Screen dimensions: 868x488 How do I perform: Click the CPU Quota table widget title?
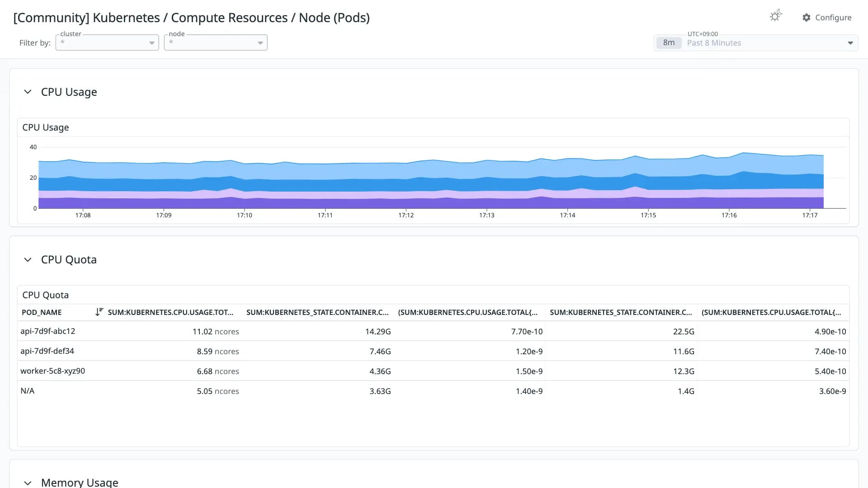click(x=46, y=295)
